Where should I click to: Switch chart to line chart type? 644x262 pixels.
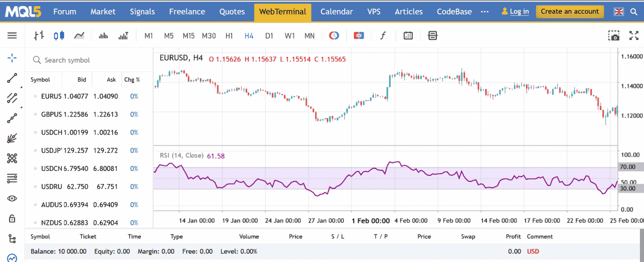point(79,36)
